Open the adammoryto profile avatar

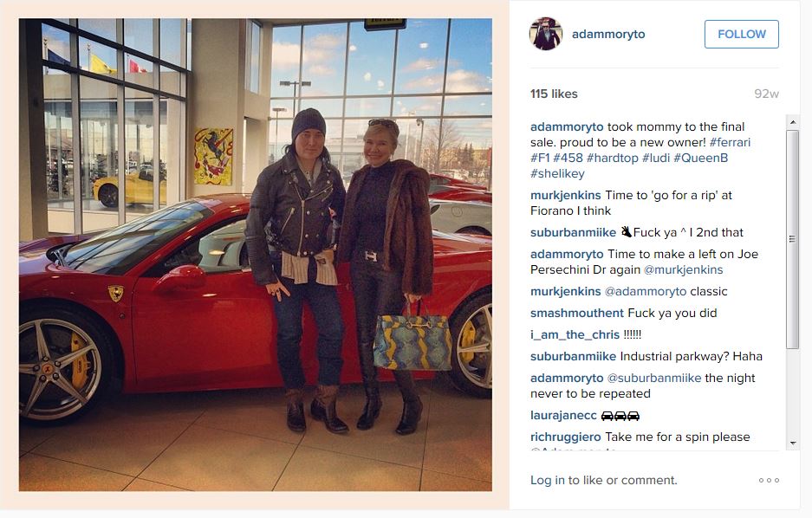(545, 34)
